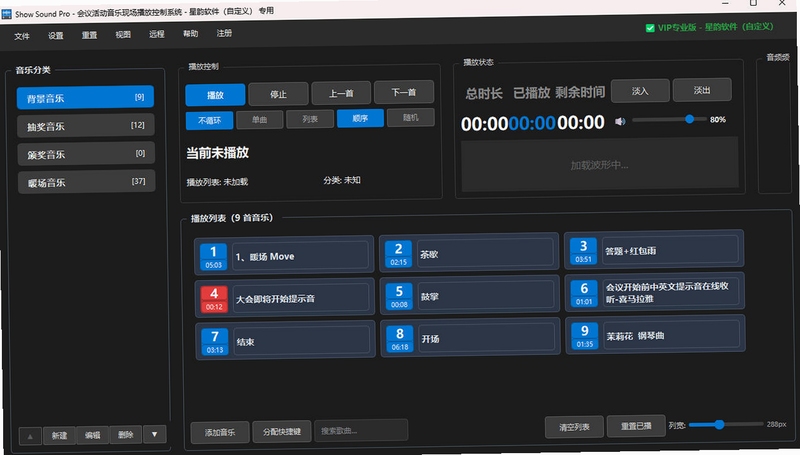Click the 当前未播放 status text
Image resolution: width=800 pixels, height=455 pixels.
217,152
